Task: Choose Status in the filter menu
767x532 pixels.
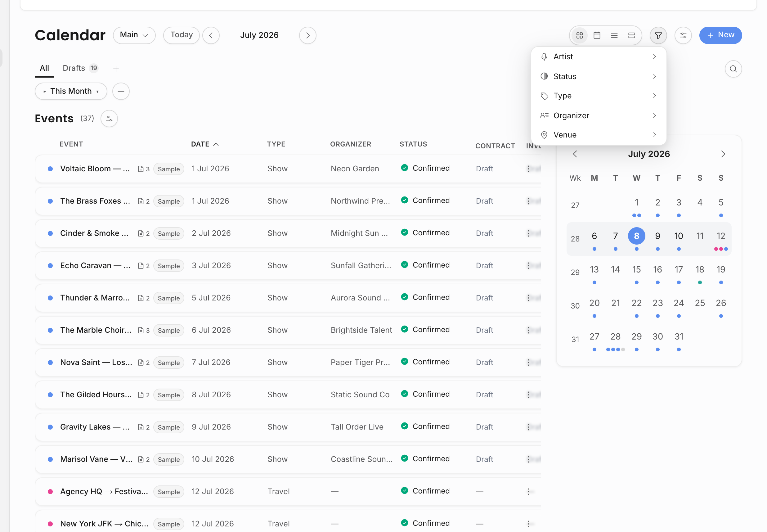Action: [599, 76]
